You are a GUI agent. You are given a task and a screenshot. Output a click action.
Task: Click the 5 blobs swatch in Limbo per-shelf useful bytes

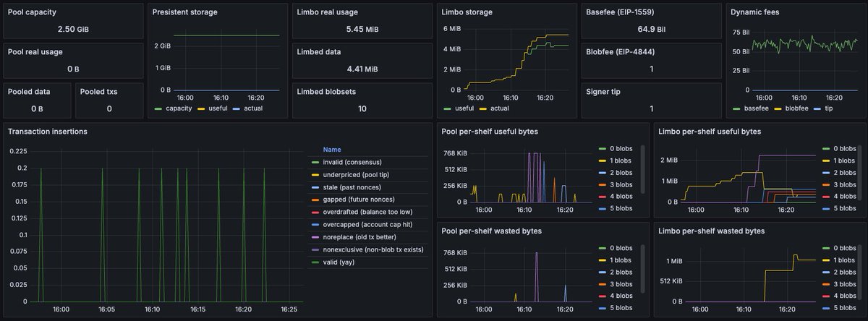825,208
